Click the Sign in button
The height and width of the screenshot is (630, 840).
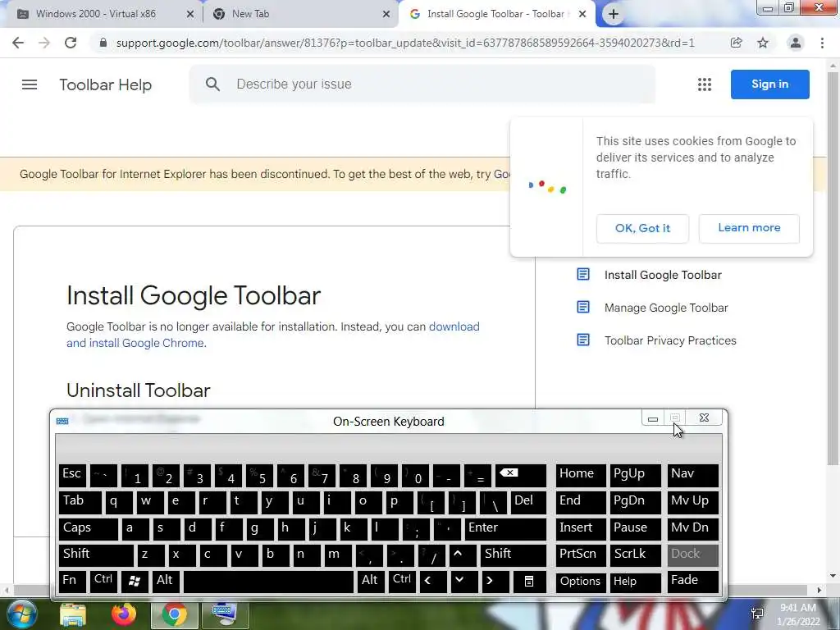click(769, 84)
